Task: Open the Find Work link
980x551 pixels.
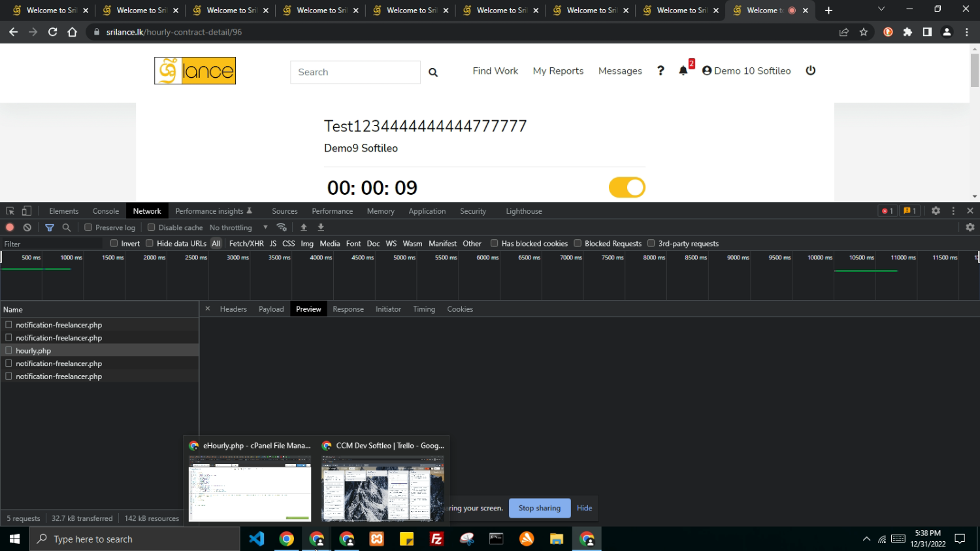Action: (495, 71)
